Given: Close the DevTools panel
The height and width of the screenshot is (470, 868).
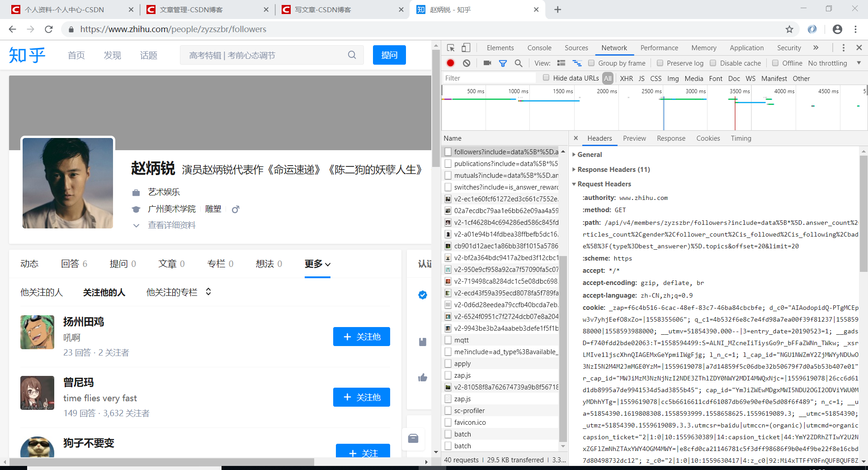Looking at the screenshot, I should point(859,47).
